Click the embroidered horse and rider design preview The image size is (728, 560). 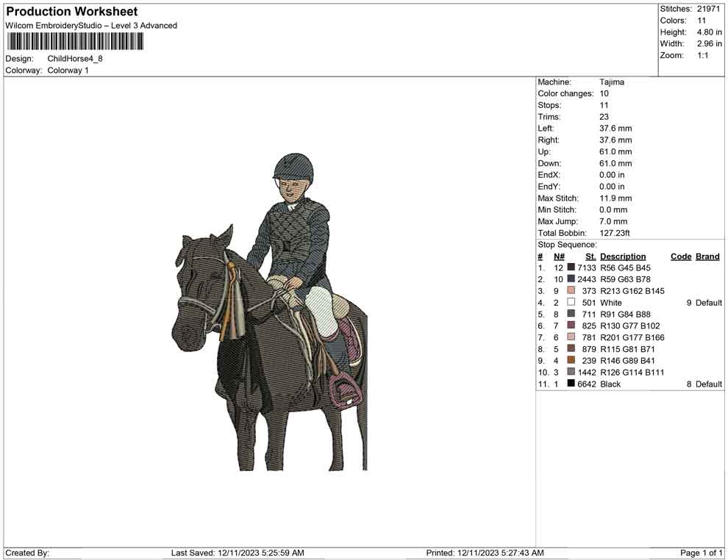point(269,312)
